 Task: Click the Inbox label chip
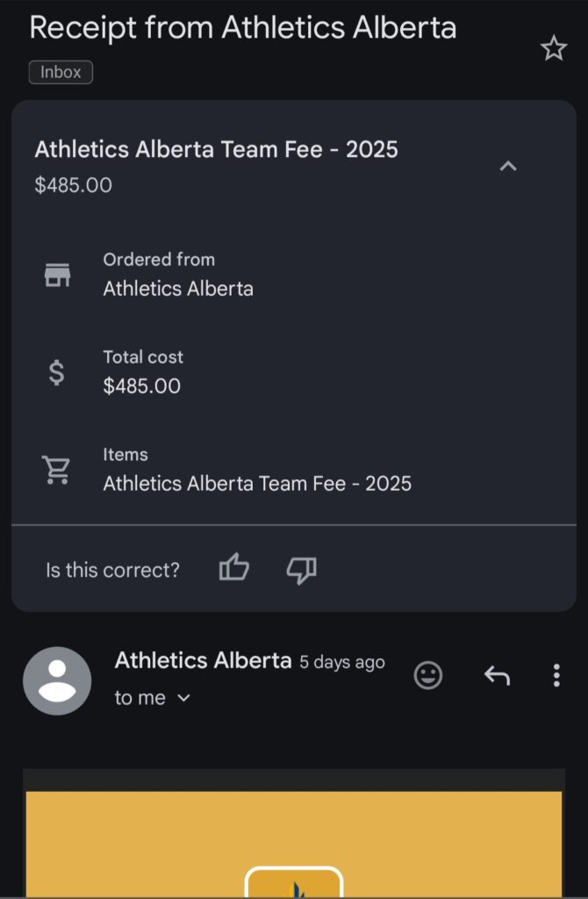pyautogui.click(x=61, y=72)
